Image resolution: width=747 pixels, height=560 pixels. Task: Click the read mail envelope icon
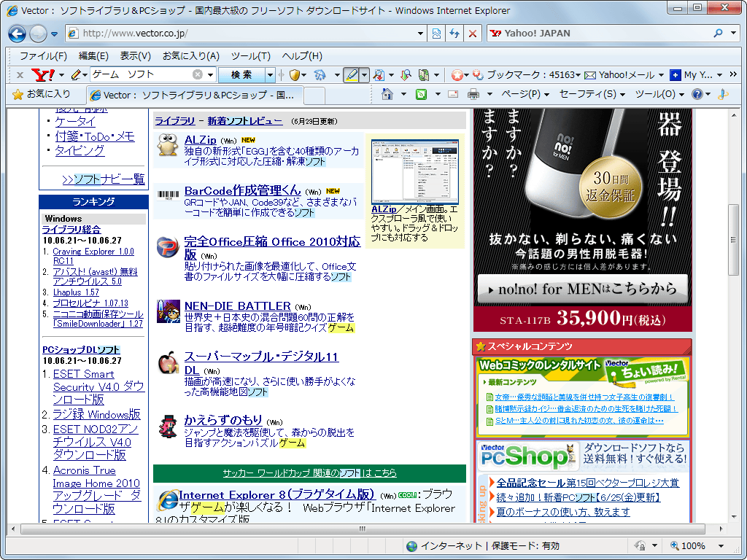tap(453, 94)
